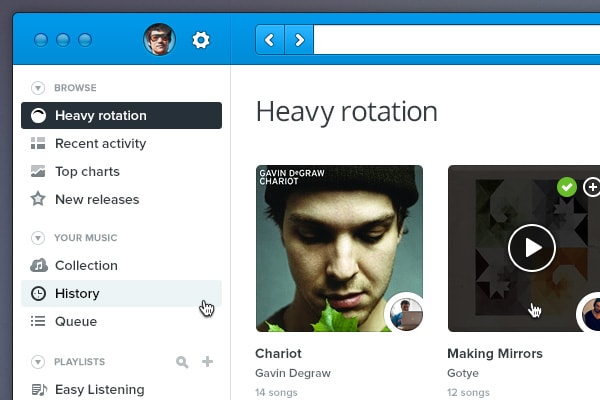Viewport: 600px width, 400px height.
Task: Click the Easy Listening playlist icon
Action: tap(39, 390)
